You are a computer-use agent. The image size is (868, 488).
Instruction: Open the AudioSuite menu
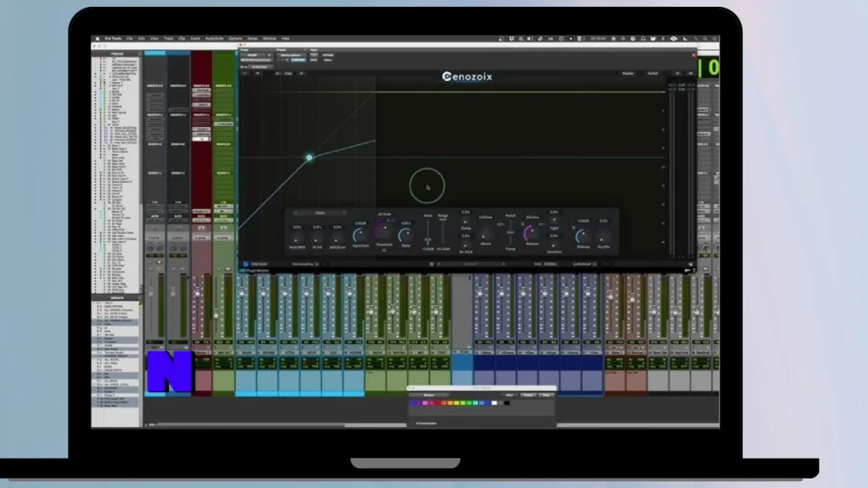click(214, 39)
